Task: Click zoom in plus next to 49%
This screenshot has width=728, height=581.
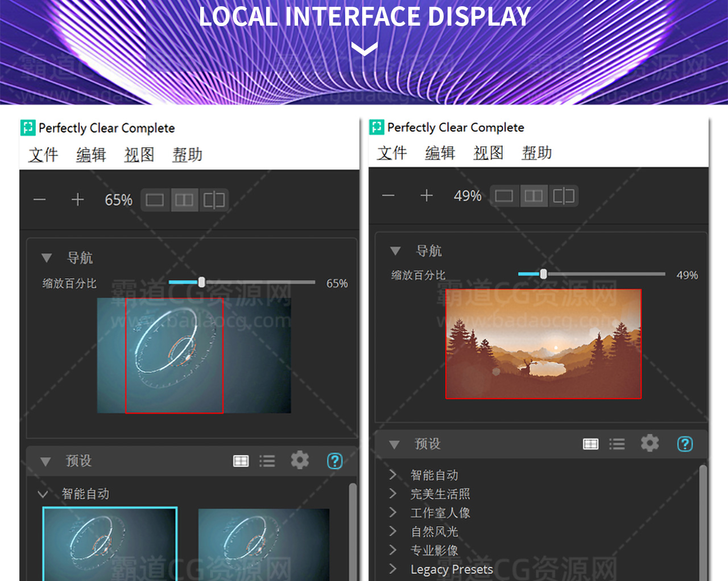Action: (427, 196)
